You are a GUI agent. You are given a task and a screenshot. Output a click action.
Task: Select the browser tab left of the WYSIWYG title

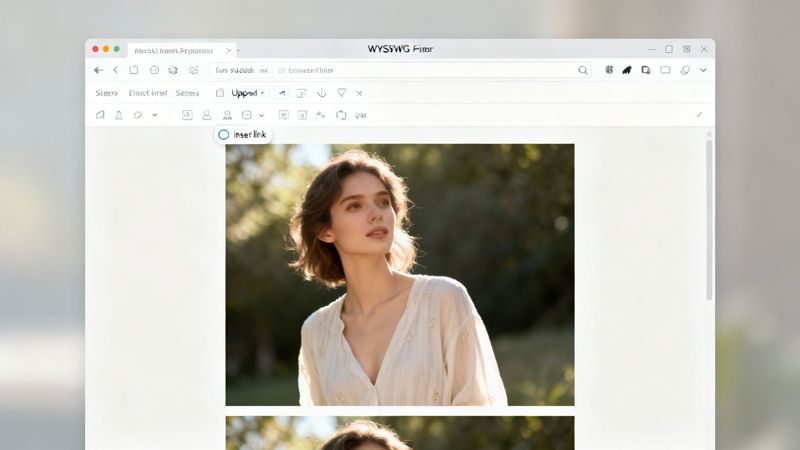point(182,51)
